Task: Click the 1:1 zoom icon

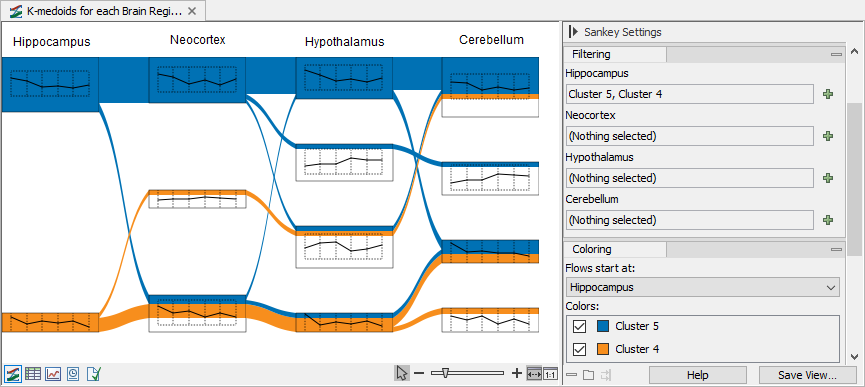Action: tap(550, 374)
